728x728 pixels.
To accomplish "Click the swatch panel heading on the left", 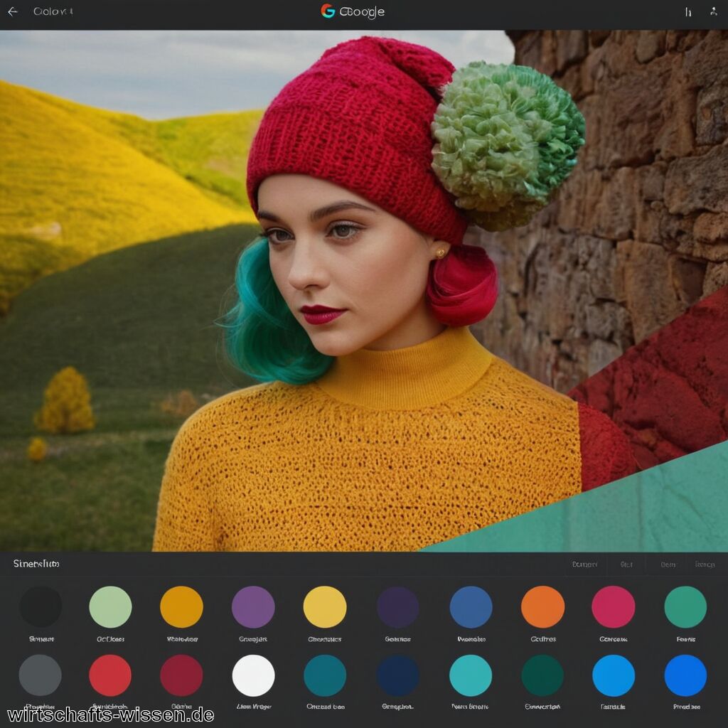I will point(36,564).
